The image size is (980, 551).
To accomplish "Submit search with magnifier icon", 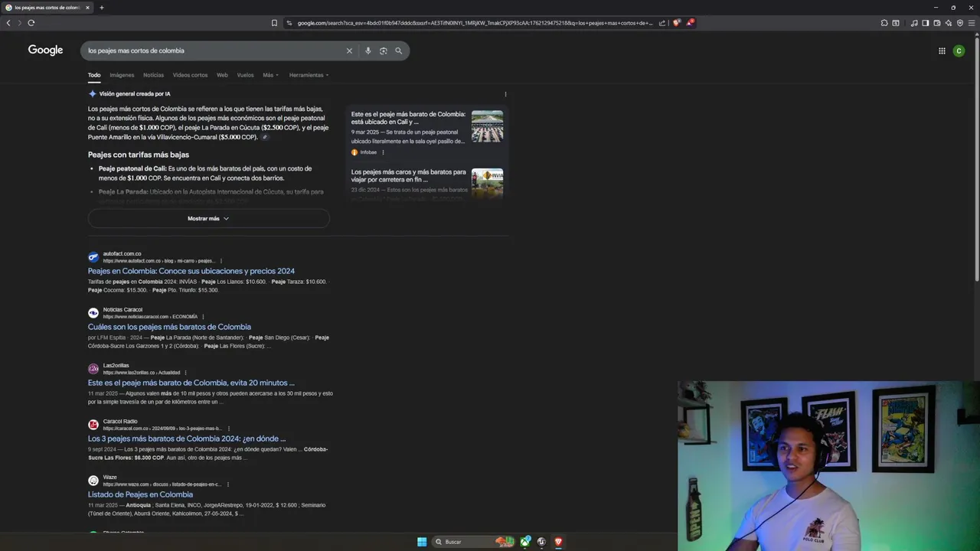I will pyautogui.click(x=398, y=51).
